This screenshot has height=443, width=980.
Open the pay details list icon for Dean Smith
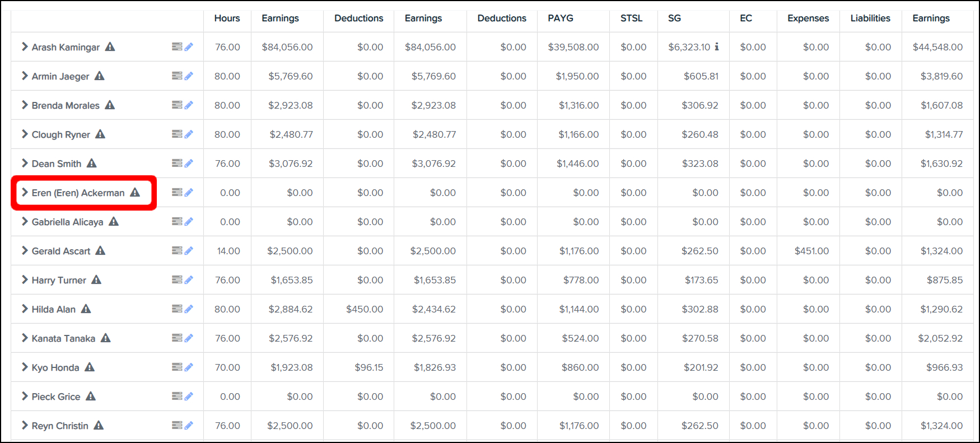(x=177, y=164)
